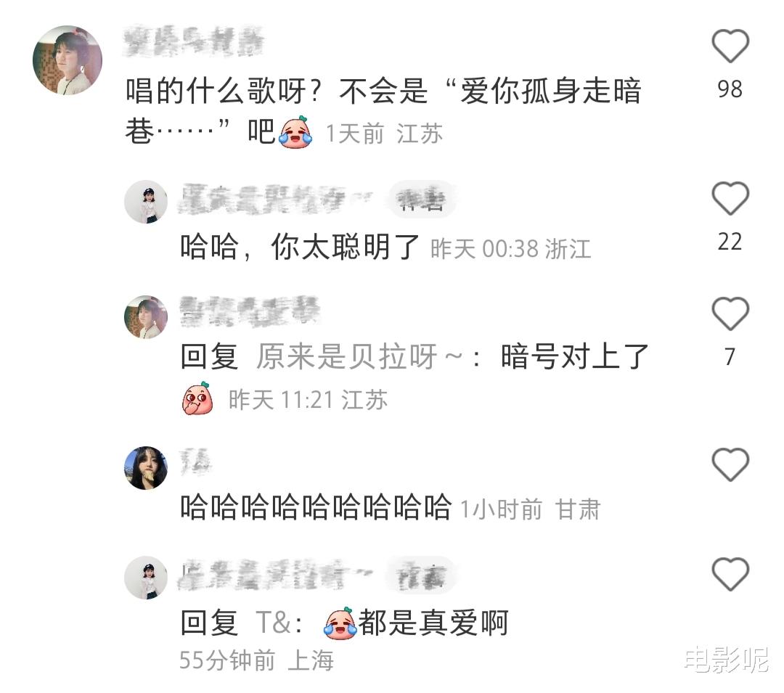Tap blurred username of top comment
Image resolution: width=784 pixels, height=693 pixels.
coord(194,41)
